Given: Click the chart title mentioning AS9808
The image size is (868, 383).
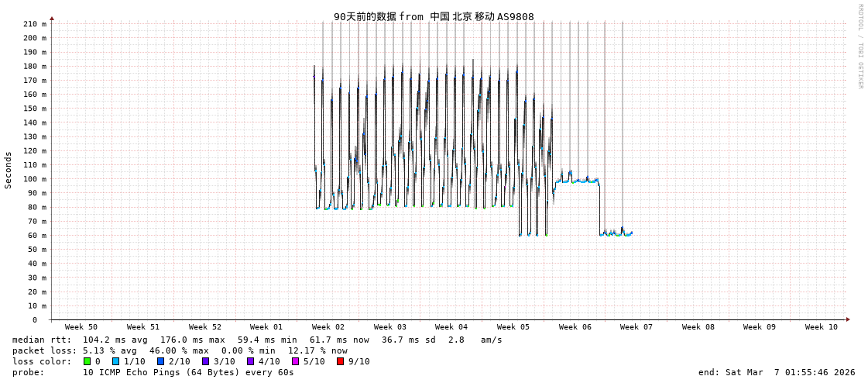Looking at the screenshot, I should (434, 16).
